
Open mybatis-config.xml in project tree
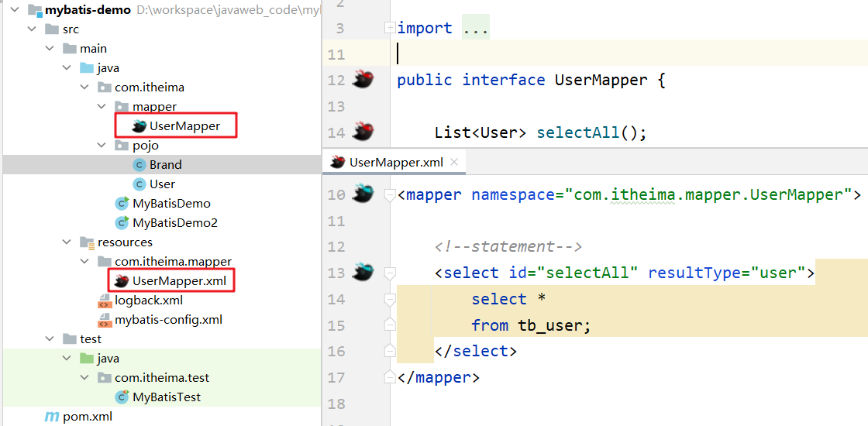[x=168, y=319]
